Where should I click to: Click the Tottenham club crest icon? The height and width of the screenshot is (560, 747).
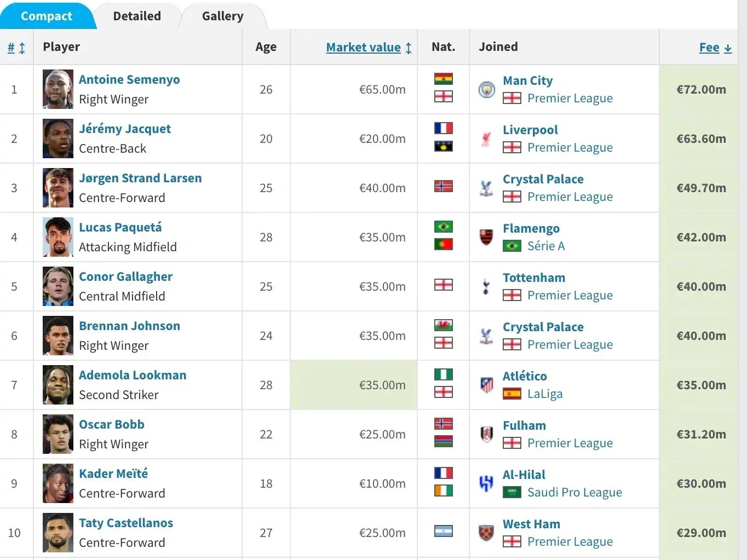tap(486, 286)
